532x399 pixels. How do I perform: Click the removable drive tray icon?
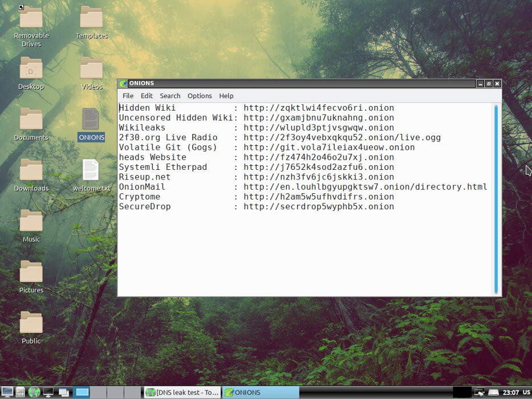pos(493,392)
